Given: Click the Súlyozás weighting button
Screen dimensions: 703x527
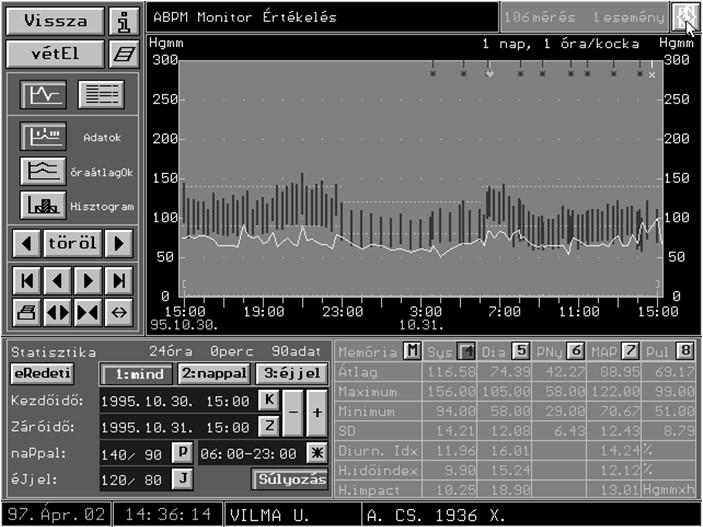Looking at the screenshot, I should click(290, 479).
